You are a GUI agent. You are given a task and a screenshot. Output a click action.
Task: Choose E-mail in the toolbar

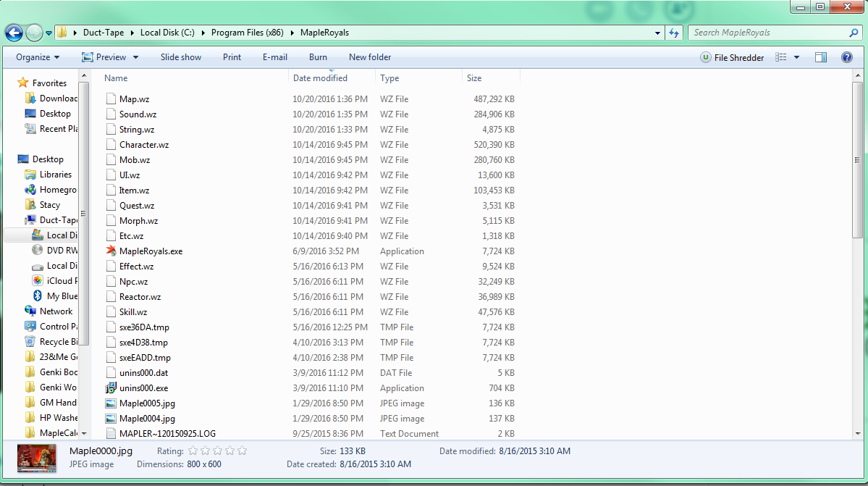tap(274, 57)
